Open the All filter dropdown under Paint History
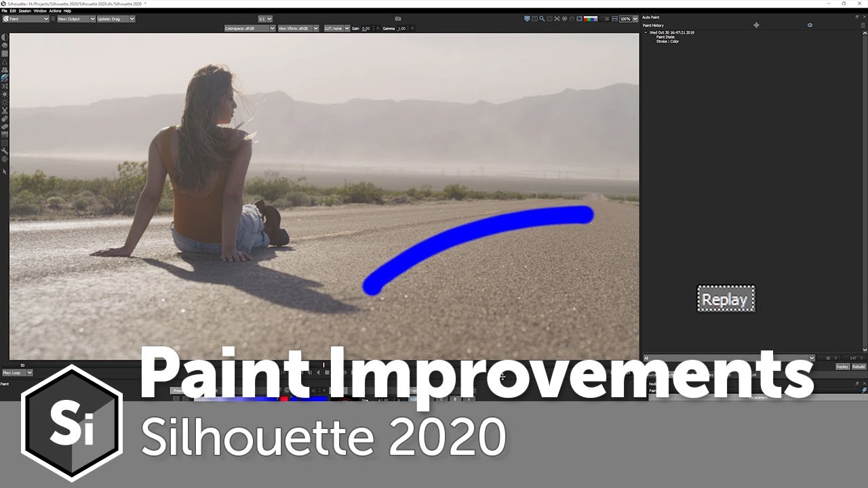Screen dimensions: 868x488 point(728,358)
